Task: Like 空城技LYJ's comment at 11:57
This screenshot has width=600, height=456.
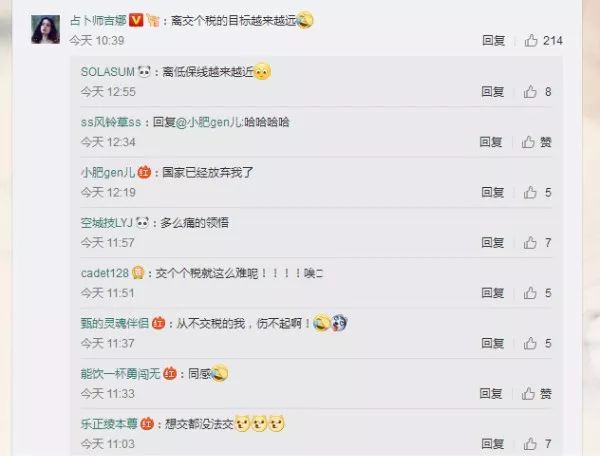Action: tap(530, 243)
